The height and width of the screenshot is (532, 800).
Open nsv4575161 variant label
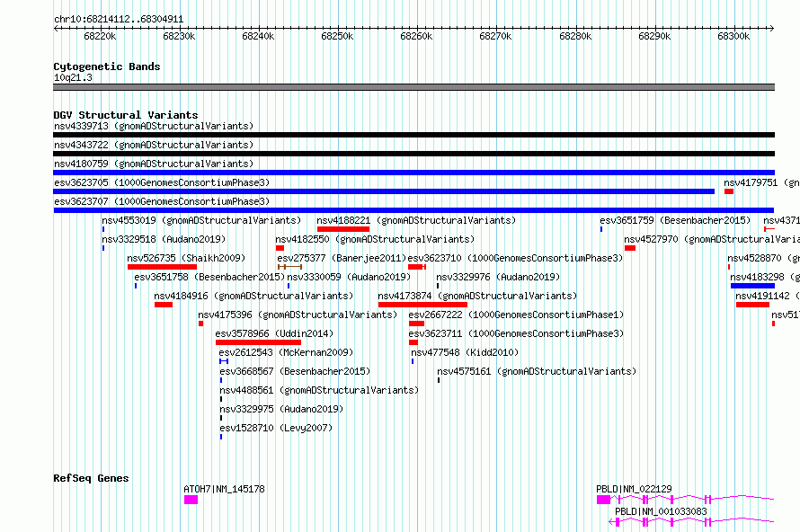pyautogui.click(x=538, y=371)
